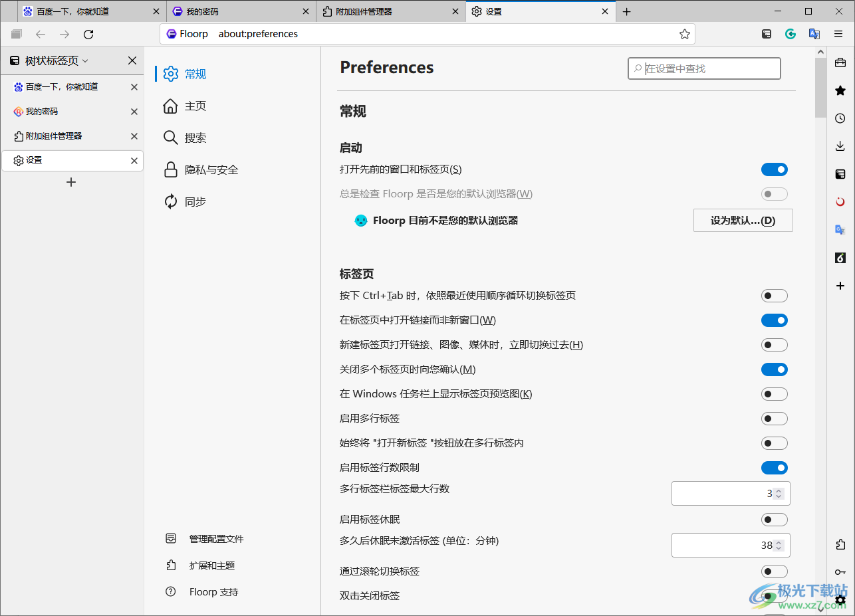Open the hamburger menu at top right
The height and width of the screenshot is (616, 855).
pos(838,34)
